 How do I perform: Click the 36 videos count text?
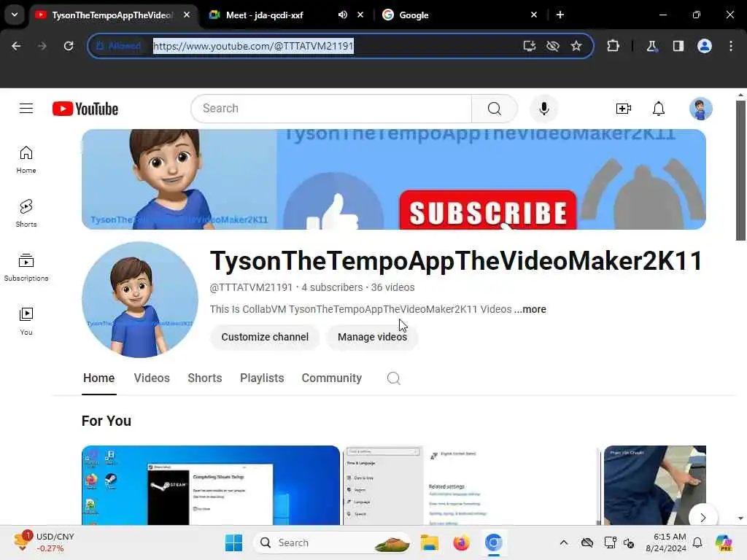[x=392, y=287]
